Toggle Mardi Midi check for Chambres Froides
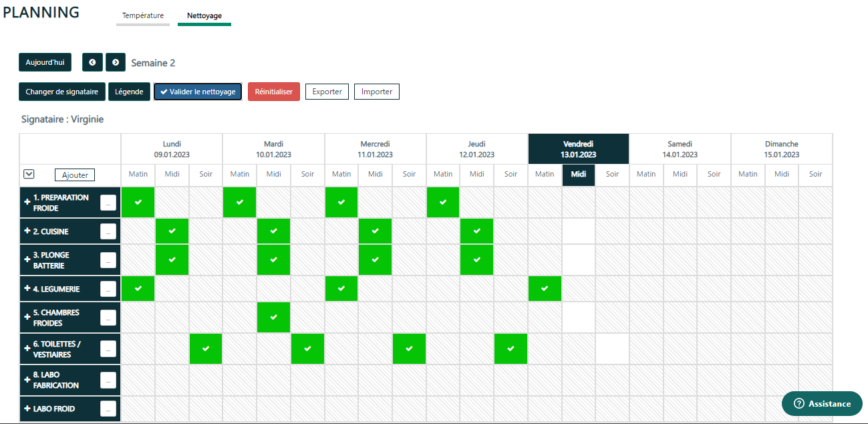Screen dimensions: 868x424 tap(273, 318)
